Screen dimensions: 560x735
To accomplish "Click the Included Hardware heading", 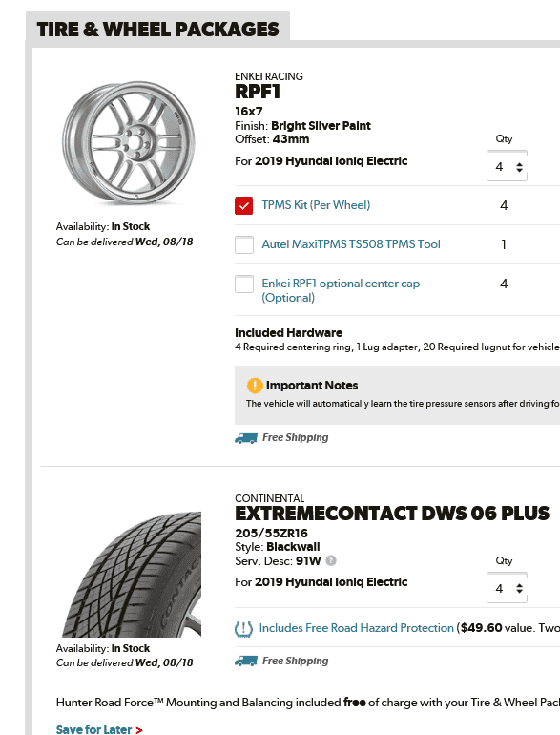I will coord(289,333).
